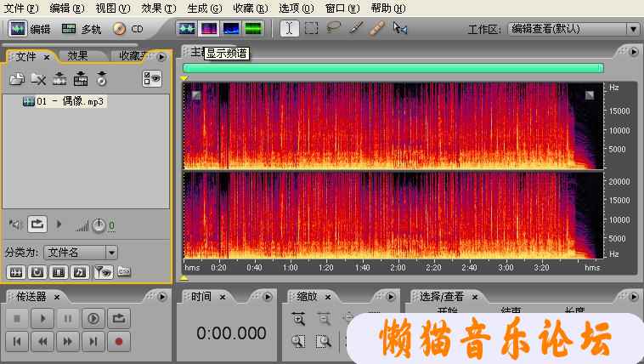This screenshot has height=364, width=644.
Task: Adjust the preview volume knob
Action: click(99, 225)
